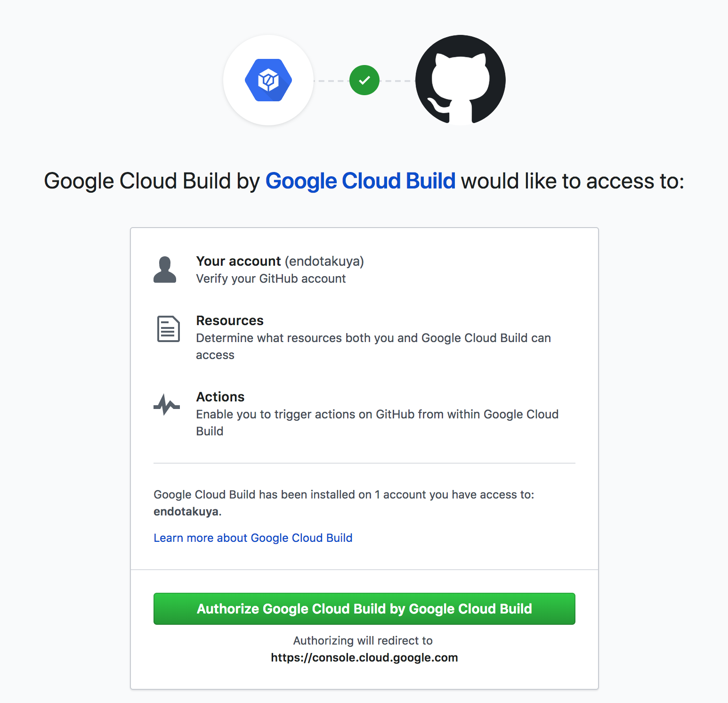Click the Actions permission heading

point(220,397)
